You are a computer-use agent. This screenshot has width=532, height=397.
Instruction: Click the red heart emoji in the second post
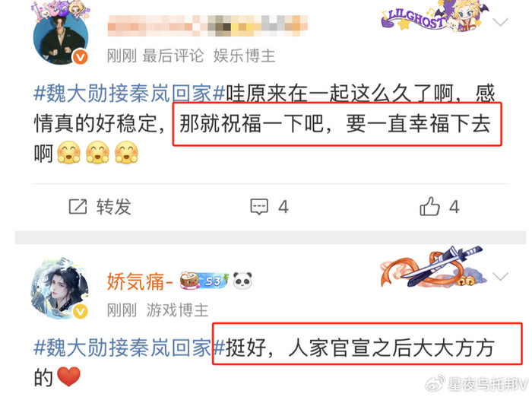68,376
